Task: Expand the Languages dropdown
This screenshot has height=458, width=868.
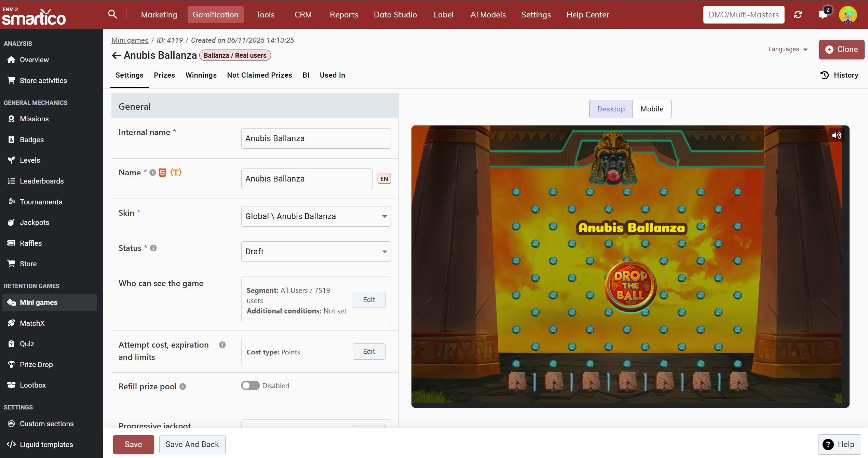Action: (788, 49)
